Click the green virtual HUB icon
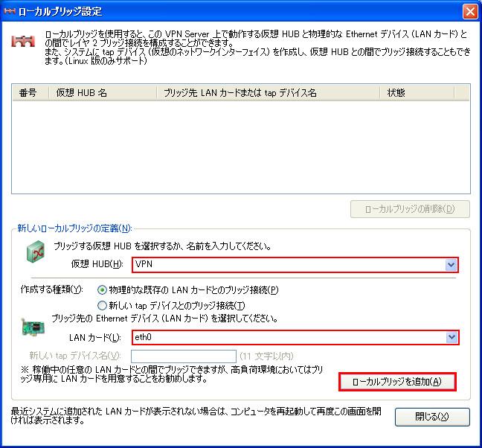 [36, 252]
